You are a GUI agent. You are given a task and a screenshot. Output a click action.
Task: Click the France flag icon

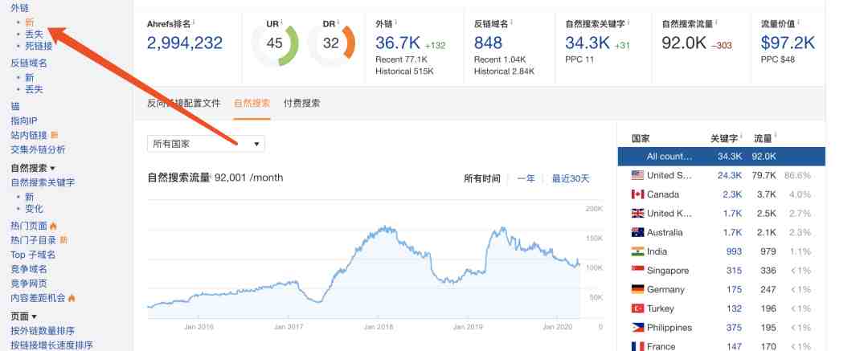(x=637, y=346)
